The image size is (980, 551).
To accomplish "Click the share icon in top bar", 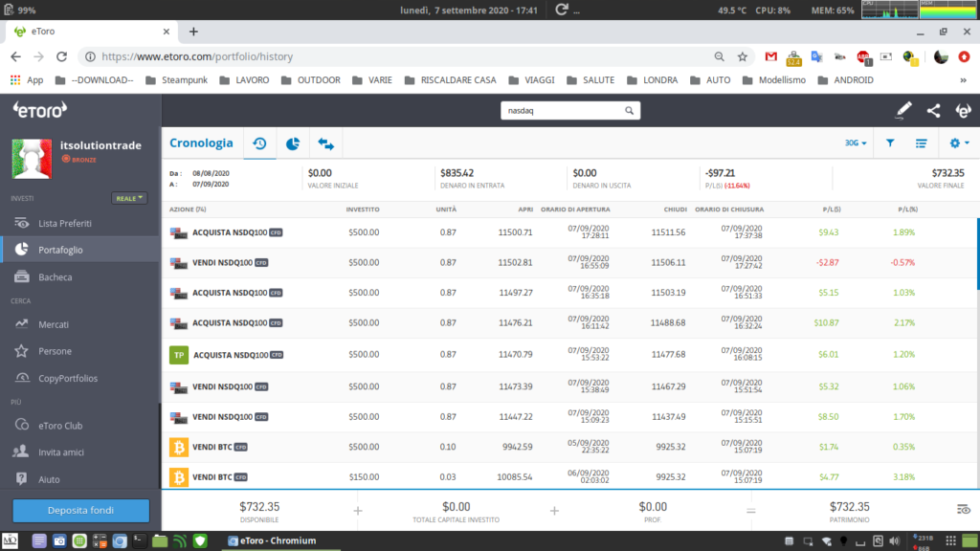I will pos(933,111).
